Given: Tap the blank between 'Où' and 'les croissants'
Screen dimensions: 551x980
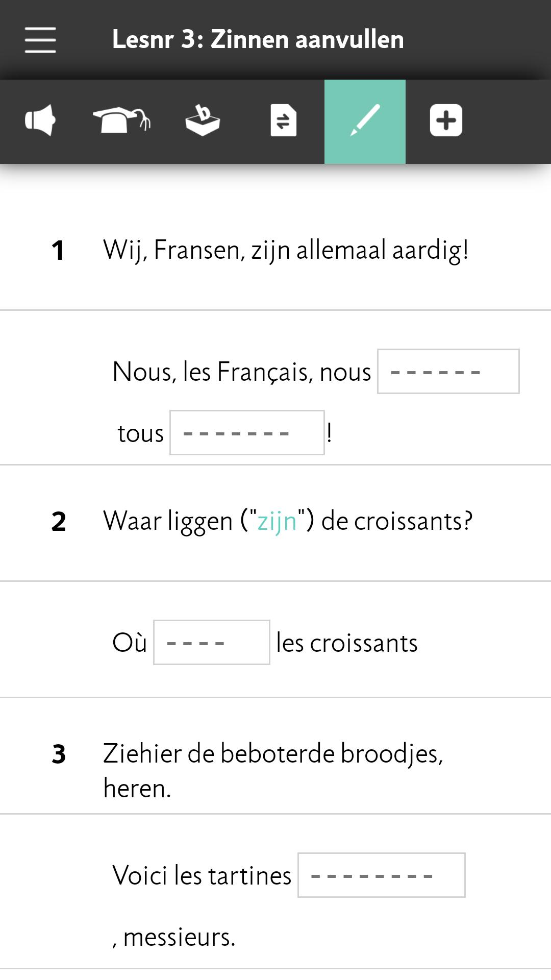Looking at the screenshot, I should tap(212, 643).
